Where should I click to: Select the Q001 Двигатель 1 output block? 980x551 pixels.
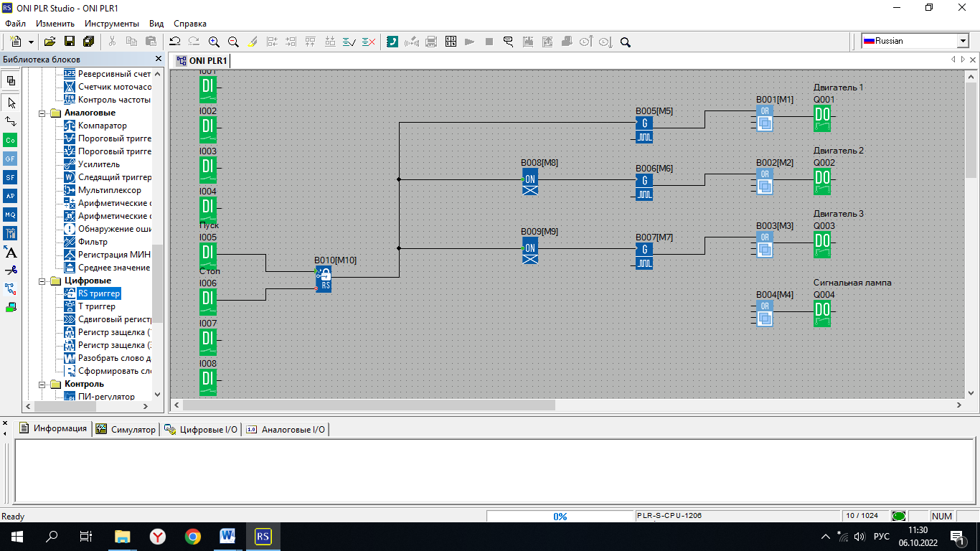tap(822, 118)
